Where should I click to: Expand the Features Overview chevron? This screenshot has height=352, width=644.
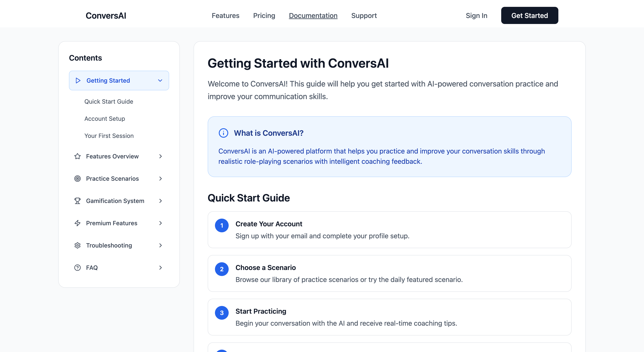[x=161, y=156]
